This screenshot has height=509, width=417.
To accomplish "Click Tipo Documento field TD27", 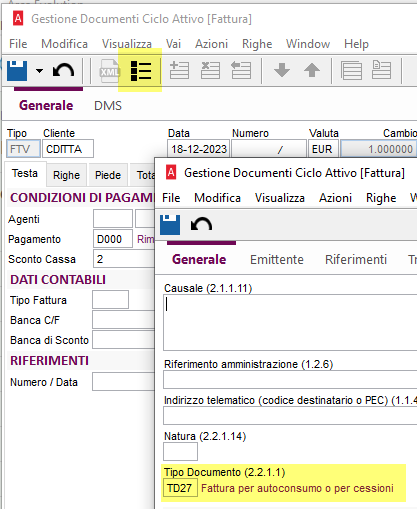I will (x=180, y=488).
